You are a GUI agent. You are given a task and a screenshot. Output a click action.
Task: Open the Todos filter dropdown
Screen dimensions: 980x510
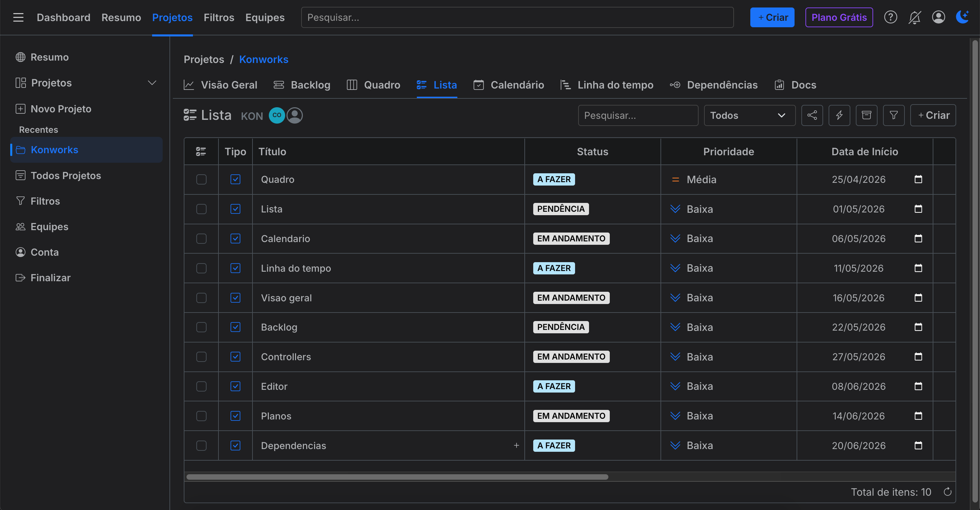(x=749, y=115)
